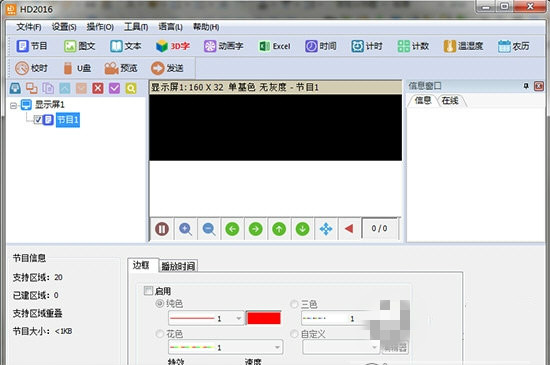Add a 农历 lunar calendar area
This screenshot has width=550, height=365.
(514, 46)
